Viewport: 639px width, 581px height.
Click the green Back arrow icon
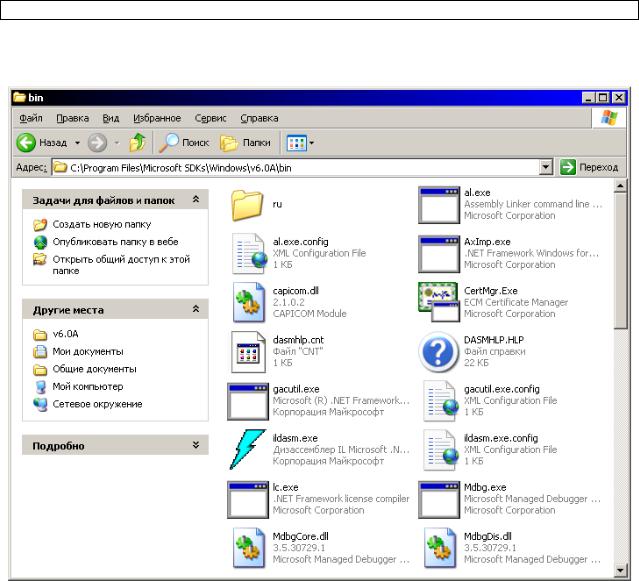click(x=26, y=143)
